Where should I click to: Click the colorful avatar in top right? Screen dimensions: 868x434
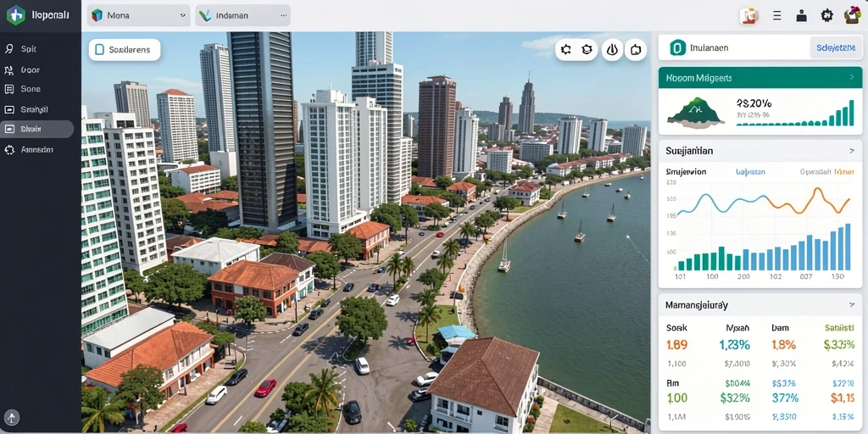(853, 15)
